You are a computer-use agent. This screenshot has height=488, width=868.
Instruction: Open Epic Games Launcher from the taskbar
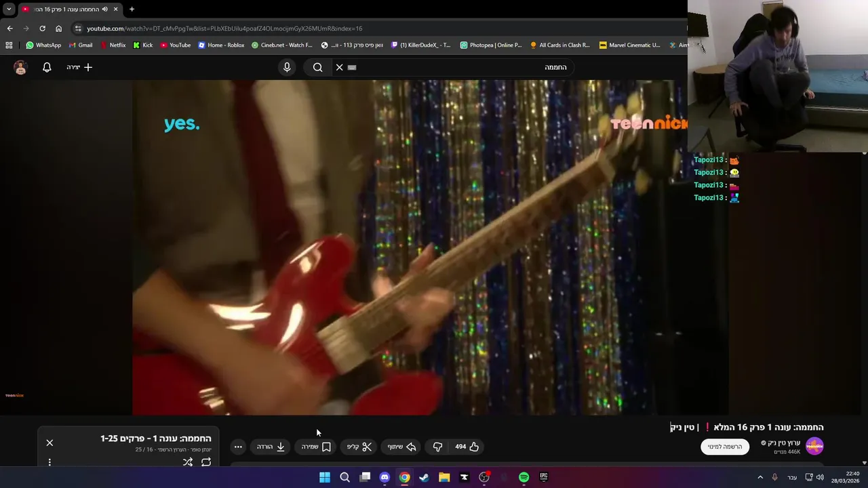pyautogui.click(x=543, y=477)
